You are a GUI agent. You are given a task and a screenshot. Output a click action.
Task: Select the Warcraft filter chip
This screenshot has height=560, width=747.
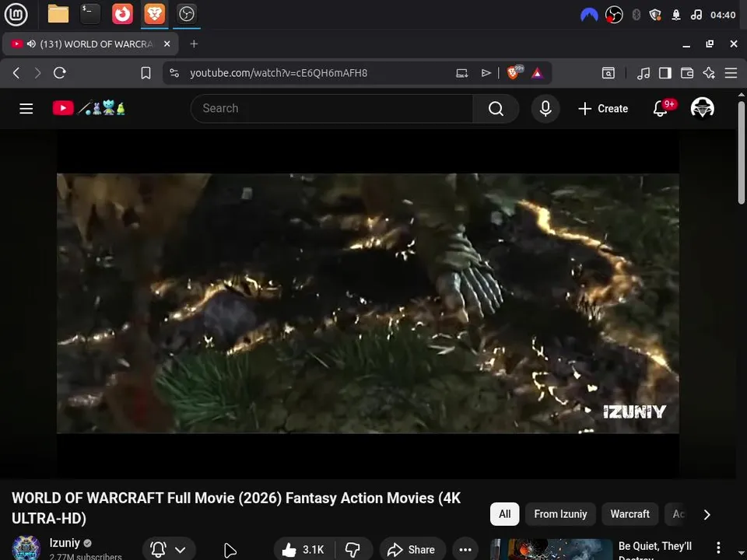coord(630,514)
